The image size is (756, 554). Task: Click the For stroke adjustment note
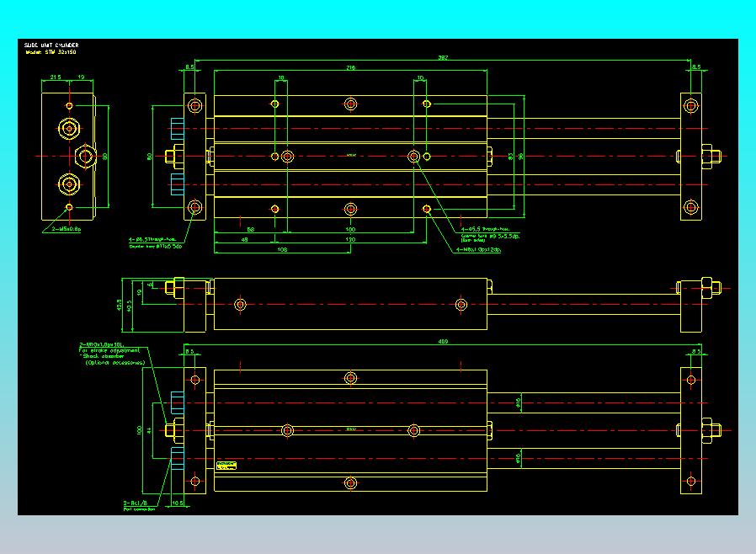[x=109, y=349]
